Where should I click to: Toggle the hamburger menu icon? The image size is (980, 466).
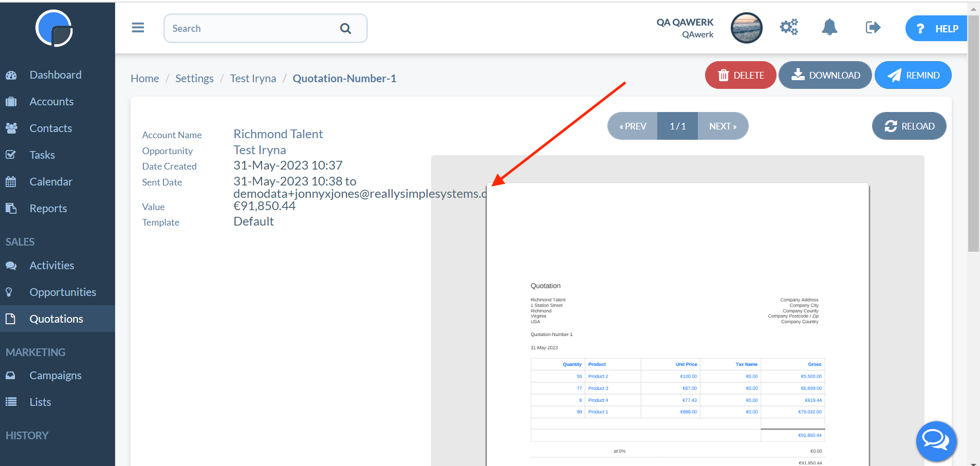138,27
